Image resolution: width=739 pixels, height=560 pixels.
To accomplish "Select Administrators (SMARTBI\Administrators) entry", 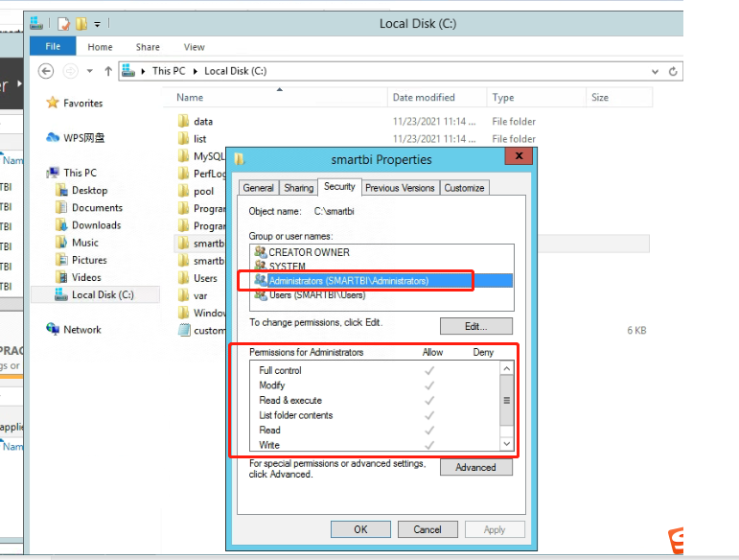I will click(x=381, y=280).
